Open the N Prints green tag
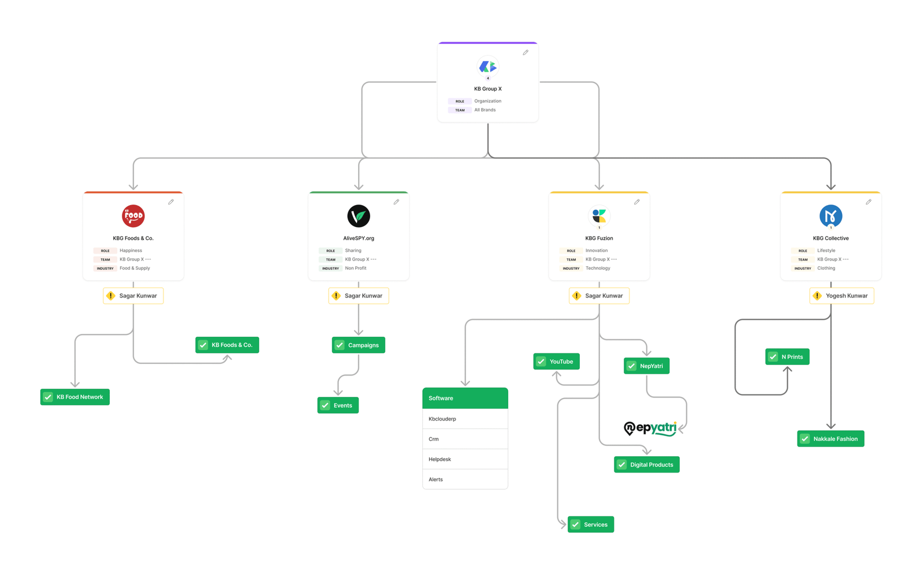The width and height of the screenshot is (924, 573). pos(788,357)
